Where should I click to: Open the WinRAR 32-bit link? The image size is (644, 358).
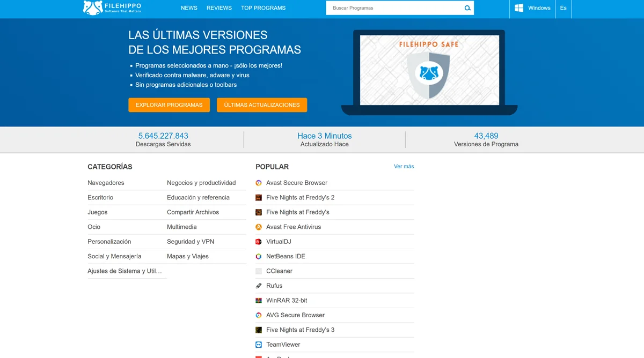[287, 301]
